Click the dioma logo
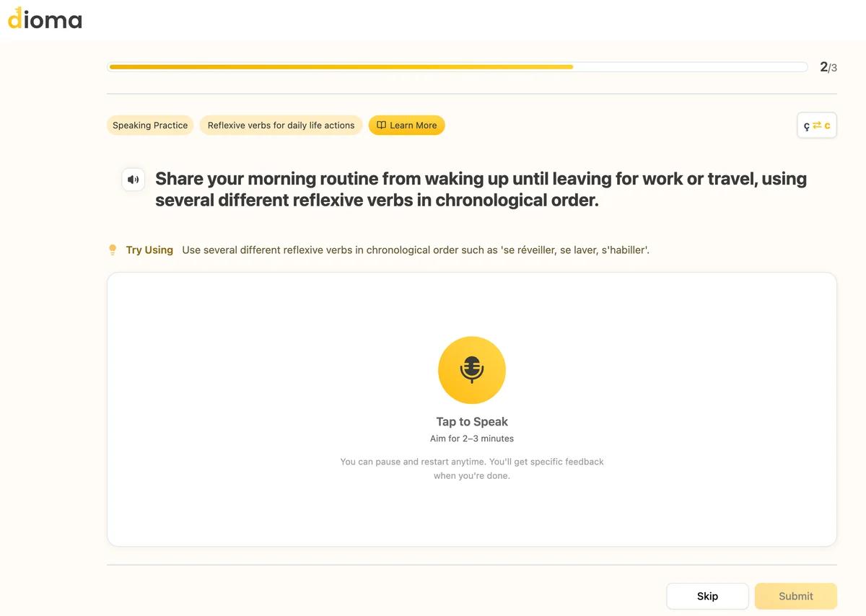866x616 pixels. 45,19
